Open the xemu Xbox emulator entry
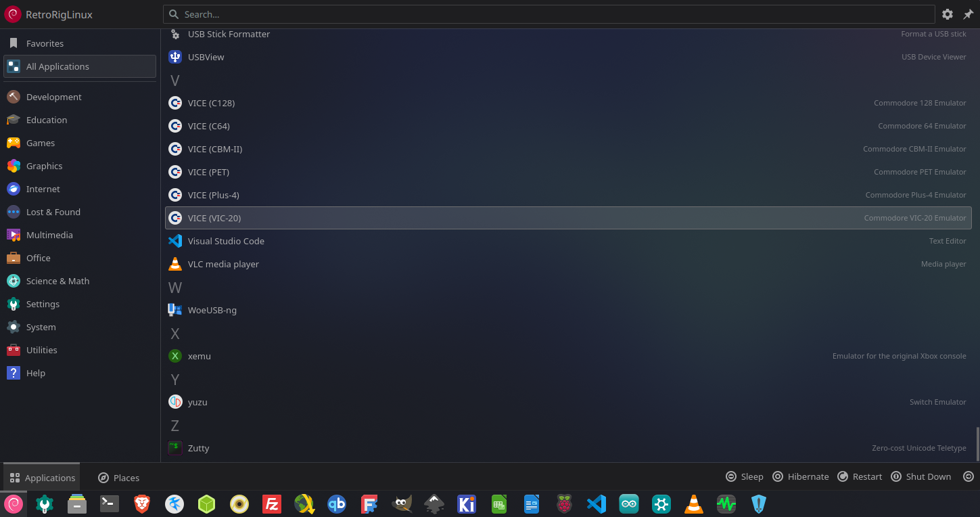 coord(200,356)
